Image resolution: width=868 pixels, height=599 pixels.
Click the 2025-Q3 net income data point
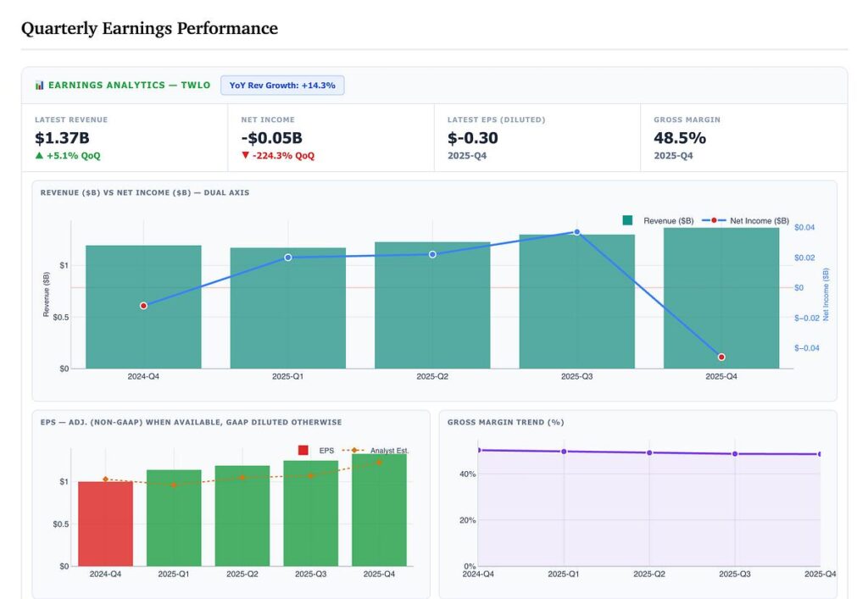coord(576,232)
